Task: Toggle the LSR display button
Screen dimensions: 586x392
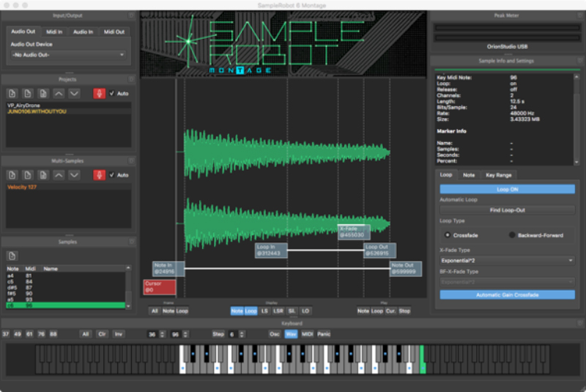Action: click(278, 311)
